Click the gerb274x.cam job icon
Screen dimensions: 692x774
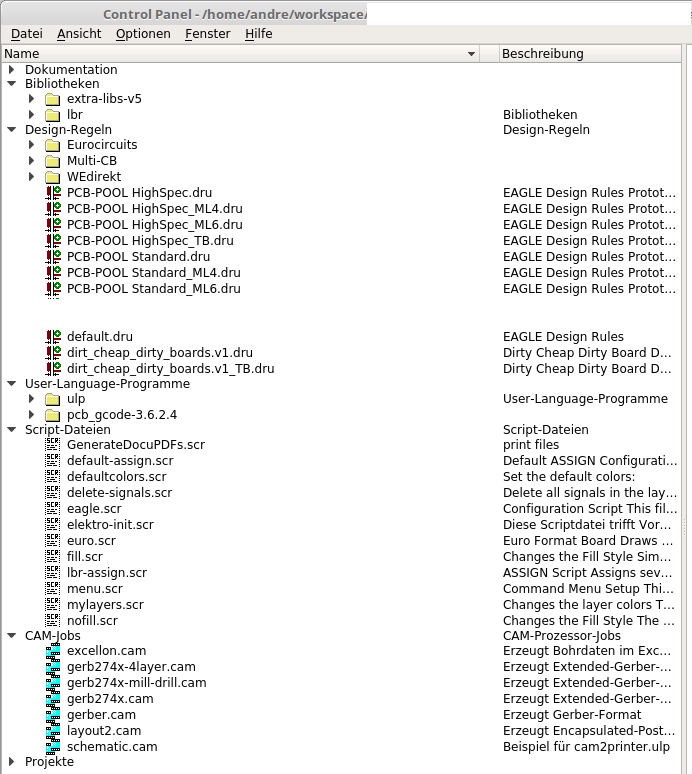[53, 699]
